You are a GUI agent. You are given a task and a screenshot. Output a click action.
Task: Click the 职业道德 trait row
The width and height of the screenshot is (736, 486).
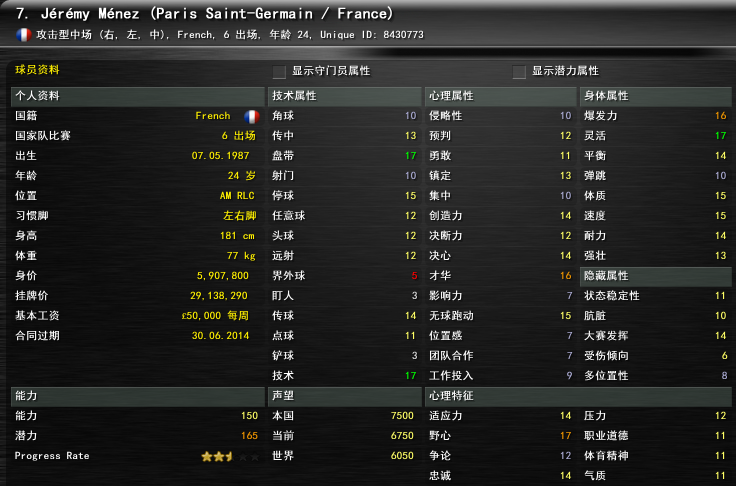656,436
